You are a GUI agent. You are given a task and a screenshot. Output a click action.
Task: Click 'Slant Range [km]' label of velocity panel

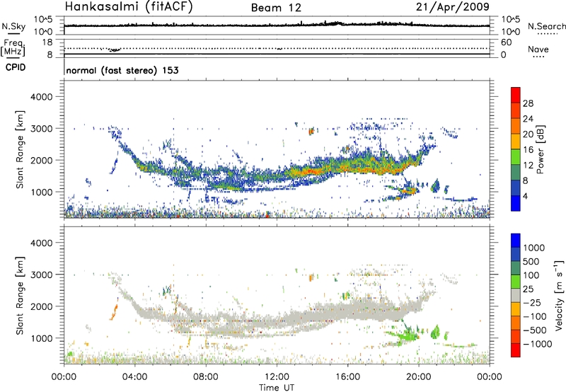tap(20, 296)
